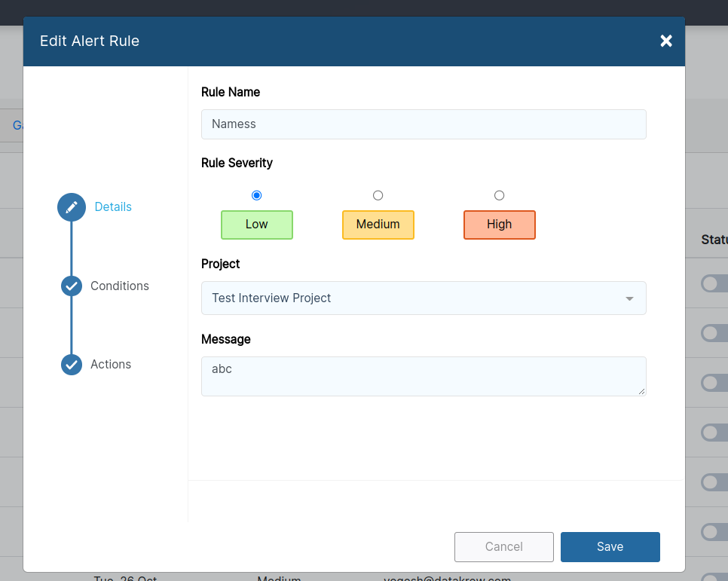This screenshot has height=581, width=728.
Task: Select the Low severity radio button
Action: click(x=256, y=194)
